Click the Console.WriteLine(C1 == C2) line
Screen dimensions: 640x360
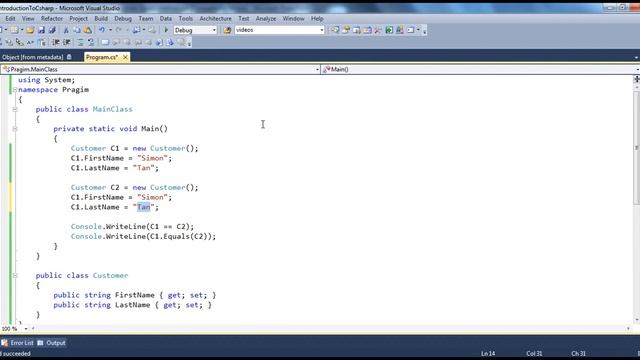132,227
